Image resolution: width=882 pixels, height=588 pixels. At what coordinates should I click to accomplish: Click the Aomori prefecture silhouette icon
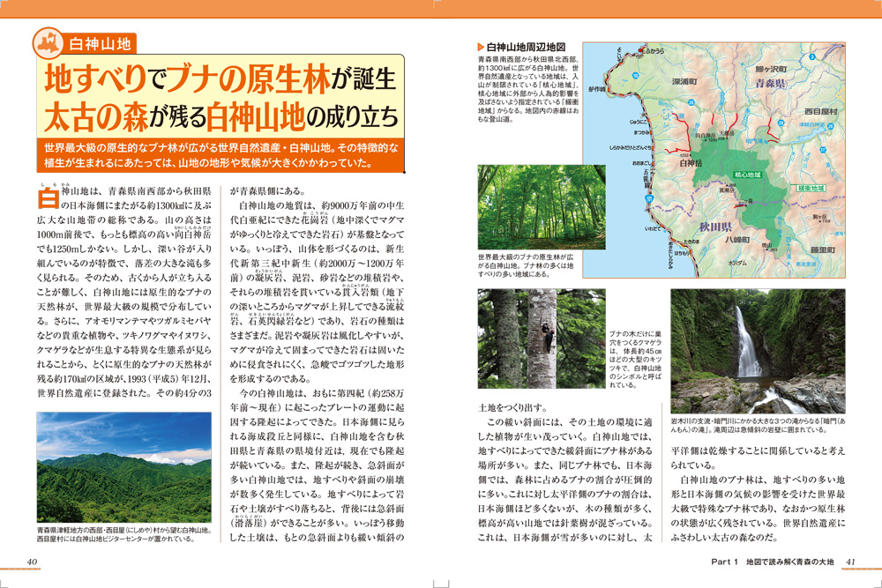pos(48,43)
